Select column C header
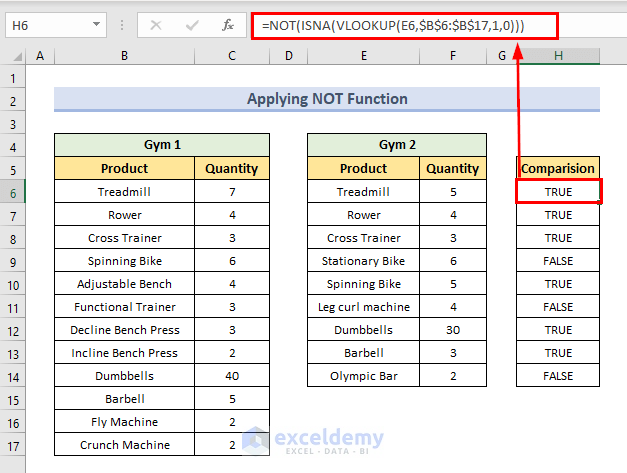 point(232,56)
